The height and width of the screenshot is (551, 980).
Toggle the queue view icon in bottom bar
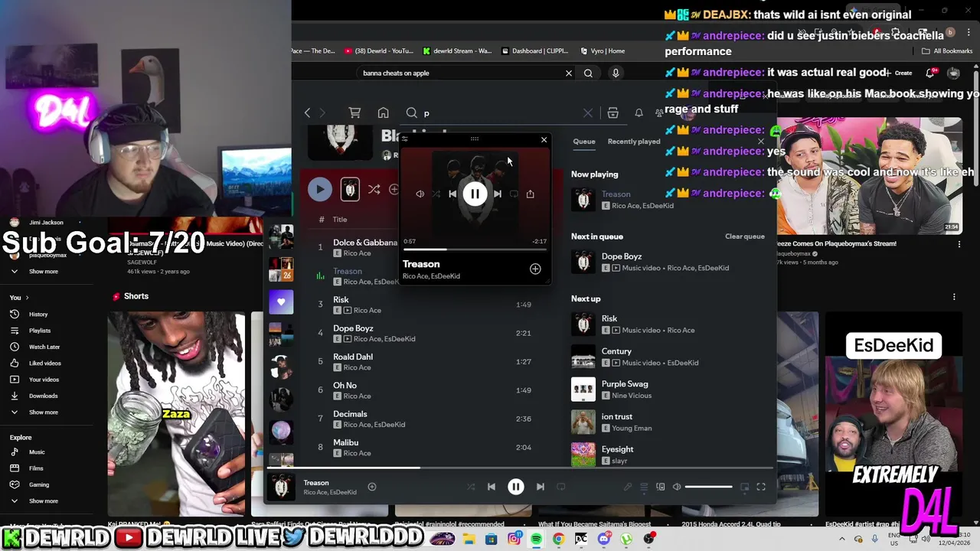(644, 487)
